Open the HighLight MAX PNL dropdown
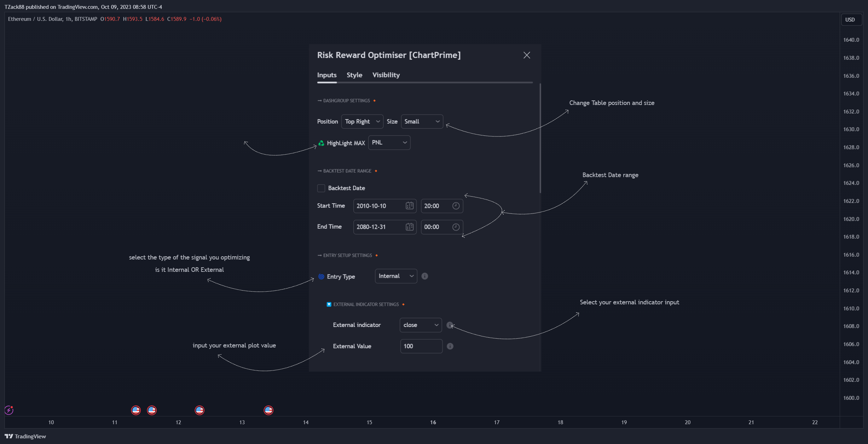Viewport: 868px width, 444px height. tap(389, 142)
